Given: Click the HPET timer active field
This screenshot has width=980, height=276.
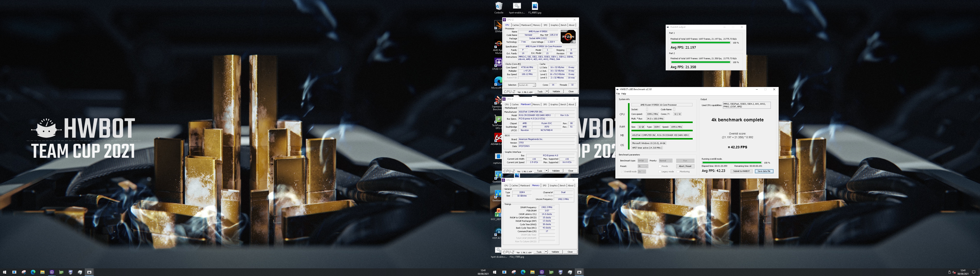Looking at the screenshot, I should [x=647, y=148].
